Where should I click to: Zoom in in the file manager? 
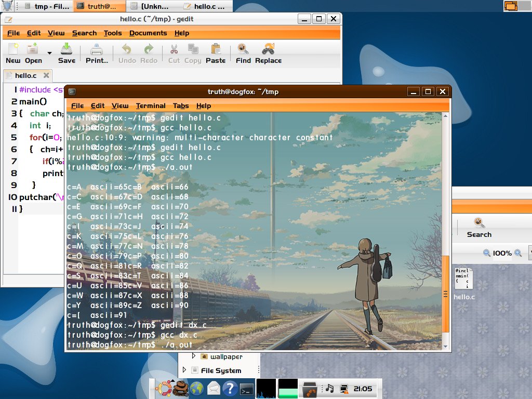pyautogui.click(x=518, y=253)
